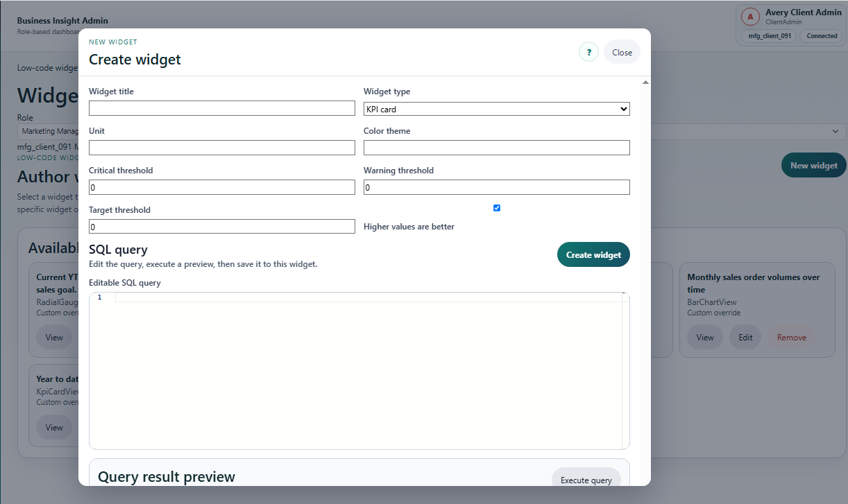This screenshot has height=504, width=848.
Task: Close the Create widget dialog
Action: 622,52
